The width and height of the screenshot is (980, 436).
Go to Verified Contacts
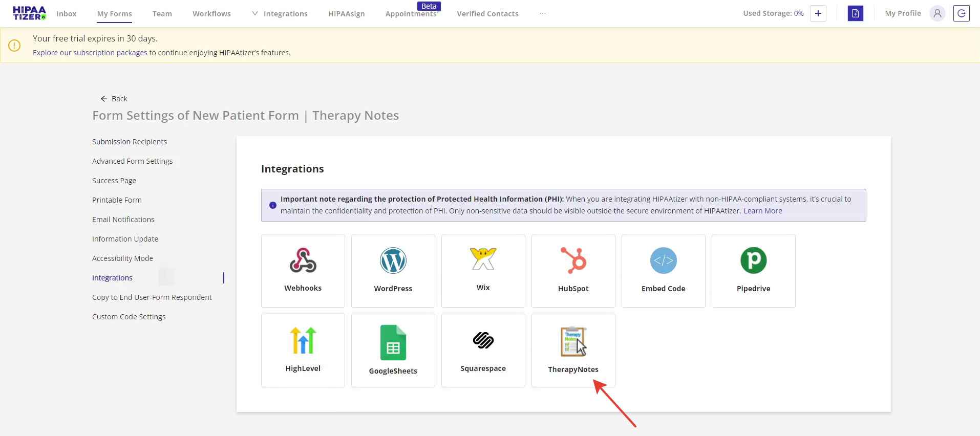point(487,14)
